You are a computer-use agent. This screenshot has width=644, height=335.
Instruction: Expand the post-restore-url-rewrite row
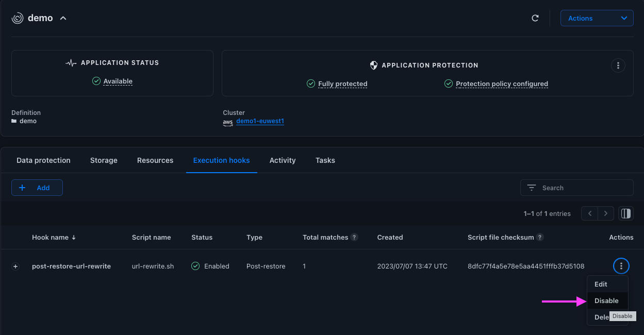point(15,266)
